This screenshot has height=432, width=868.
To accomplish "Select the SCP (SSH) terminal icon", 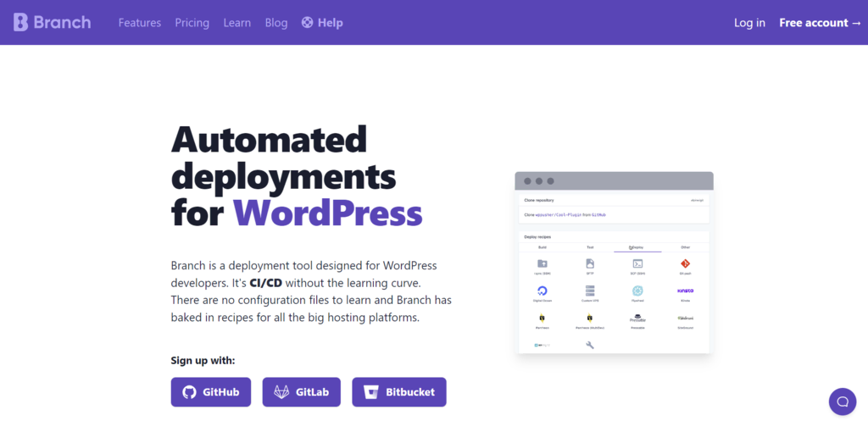I will (x=637, y=264).
